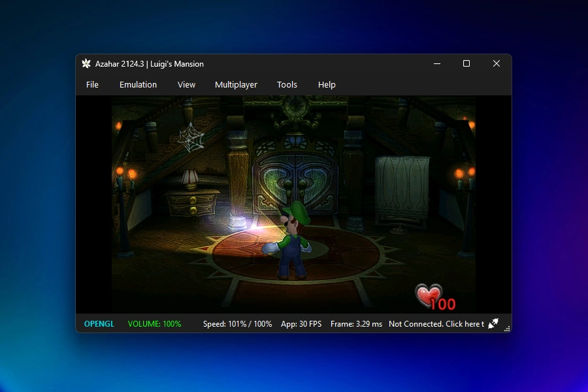Open the File menu
The image size is (588, 392).
[92, 85]
